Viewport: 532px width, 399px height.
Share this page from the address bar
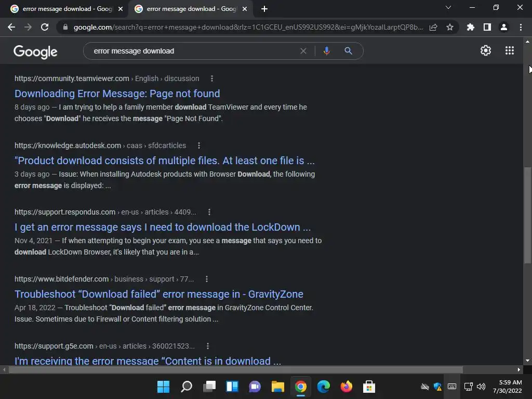pos(433,27)
